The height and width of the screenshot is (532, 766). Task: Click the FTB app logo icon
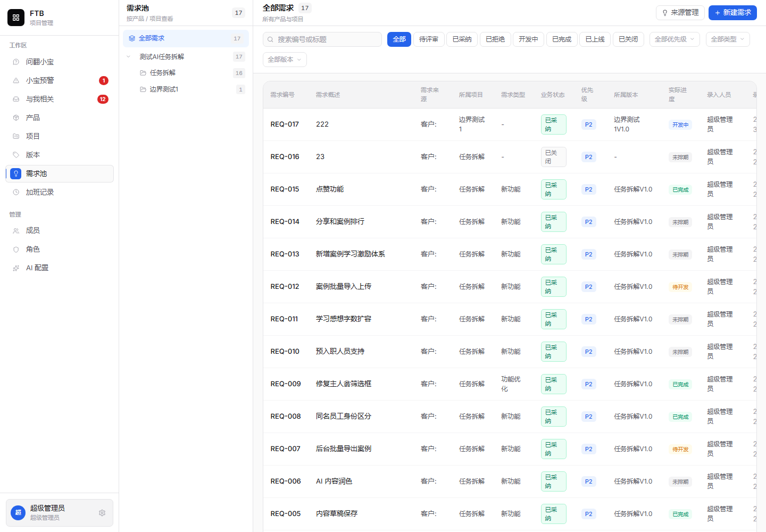(x=16, y=18)
